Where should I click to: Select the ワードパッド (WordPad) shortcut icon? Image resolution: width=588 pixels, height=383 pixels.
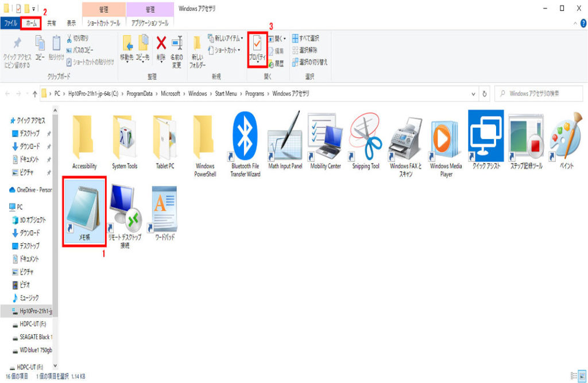(165, 211)
